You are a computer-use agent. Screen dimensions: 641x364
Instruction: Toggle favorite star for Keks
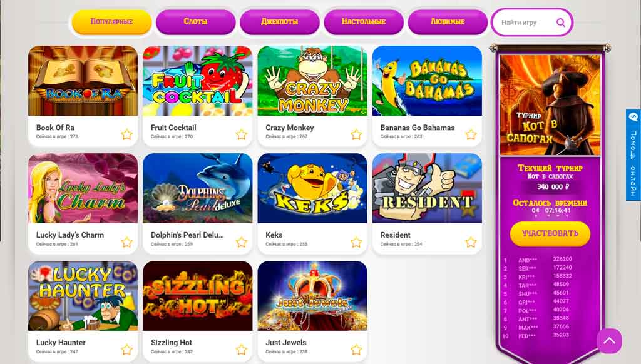point(356,242)
